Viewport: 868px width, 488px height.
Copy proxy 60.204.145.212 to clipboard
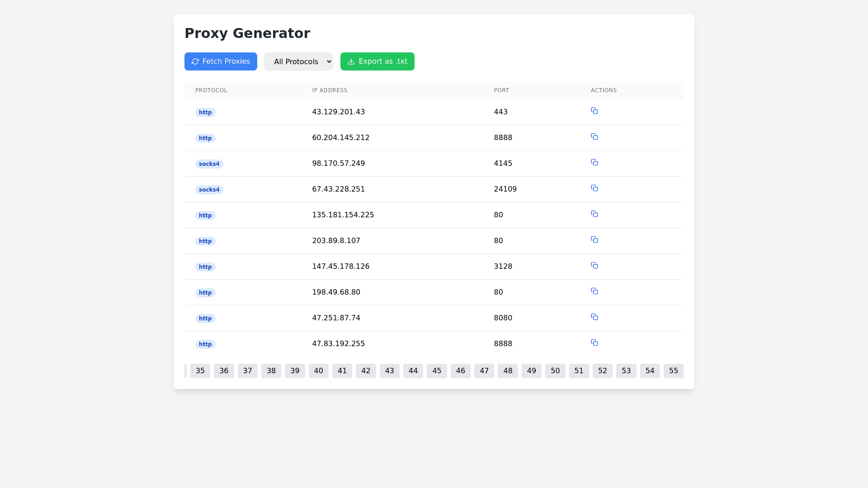click(x=594, y=137)
